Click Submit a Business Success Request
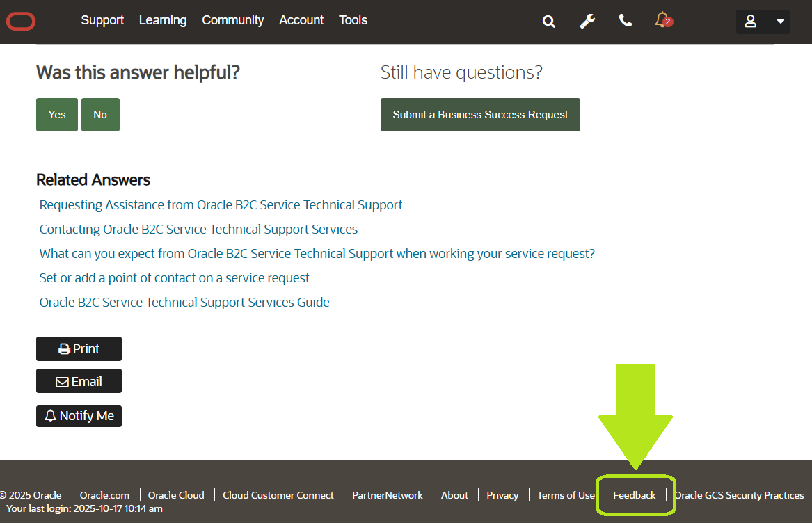This screenshot has width=812, height=523. [480, 115]
